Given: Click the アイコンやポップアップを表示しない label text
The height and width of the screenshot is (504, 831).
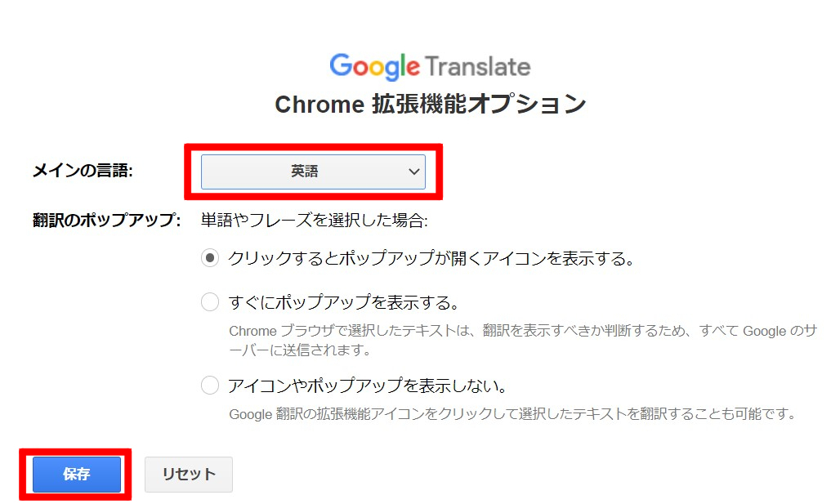Looking at the screenshot, I should pyautogui.click(x=367, y=386).
